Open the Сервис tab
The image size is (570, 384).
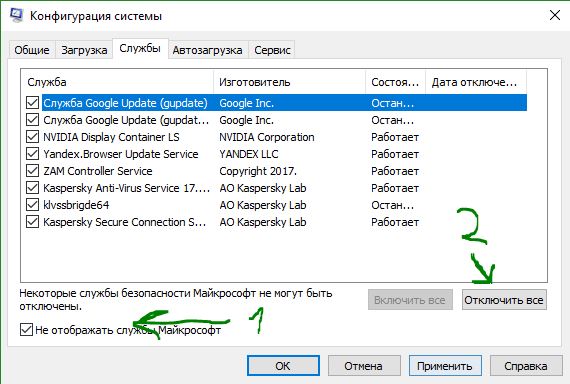[x=272, y=50]
